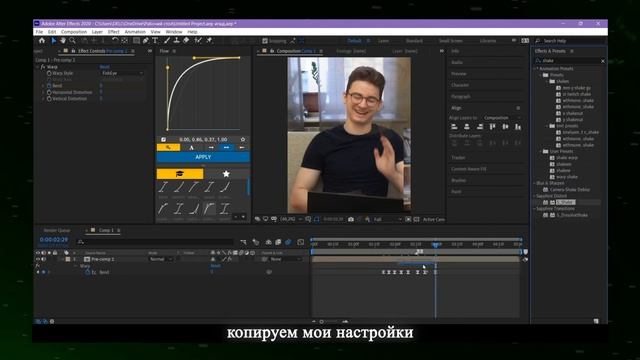Select the wavy shake preset
The width and height of the screenshot is (640, 360).
click(567, 177)
